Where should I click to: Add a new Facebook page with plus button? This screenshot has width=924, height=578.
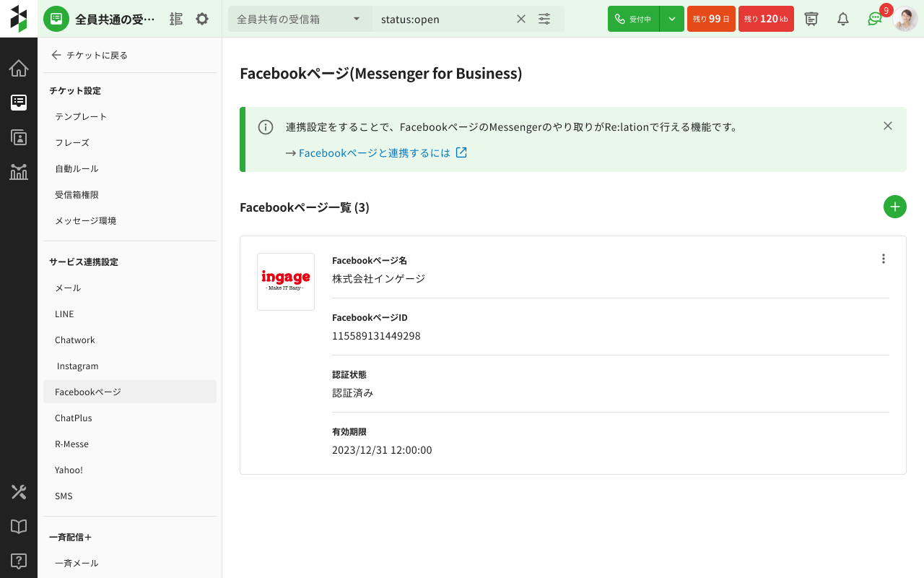point(894,207)
